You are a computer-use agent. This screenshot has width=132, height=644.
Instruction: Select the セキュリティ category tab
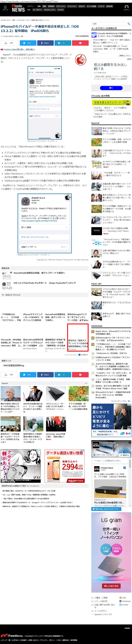pyautogui.click(x=61, y=6)
